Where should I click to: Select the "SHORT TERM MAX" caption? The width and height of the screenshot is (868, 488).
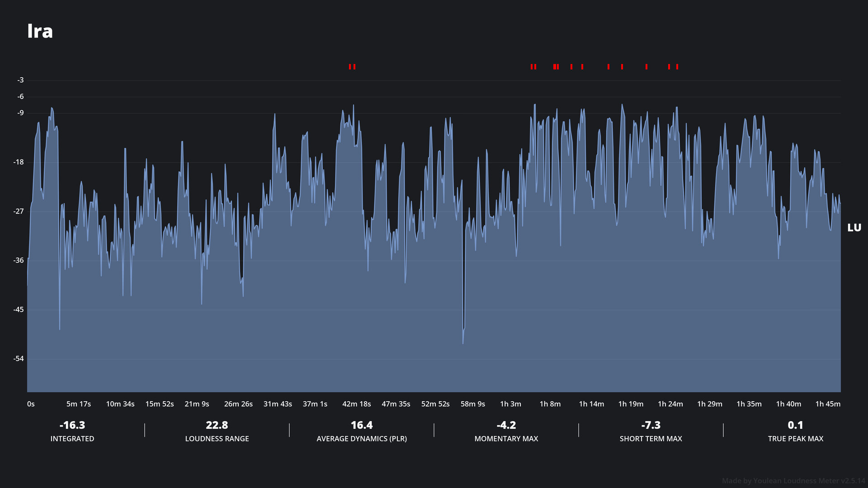point(651,439)
